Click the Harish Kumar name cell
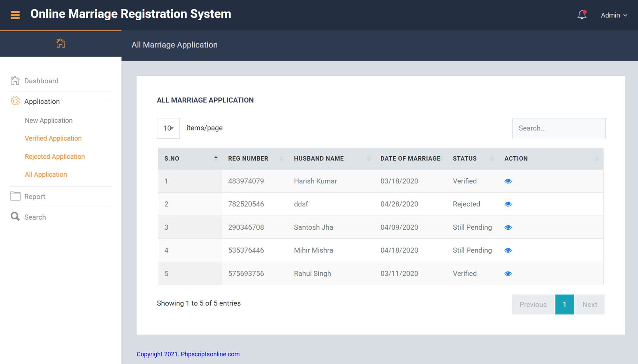The width and height of the screenshot is (638, 364). point(315,181)
